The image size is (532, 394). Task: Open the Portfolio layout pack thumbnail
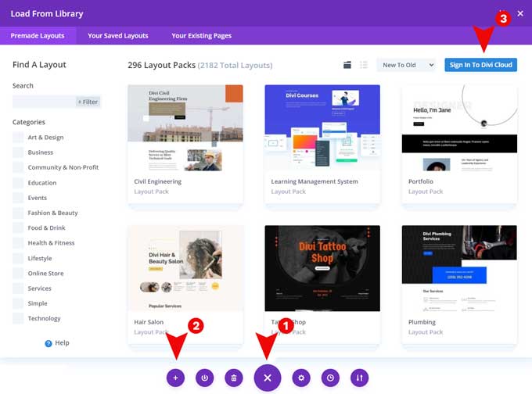coord(459,128)
